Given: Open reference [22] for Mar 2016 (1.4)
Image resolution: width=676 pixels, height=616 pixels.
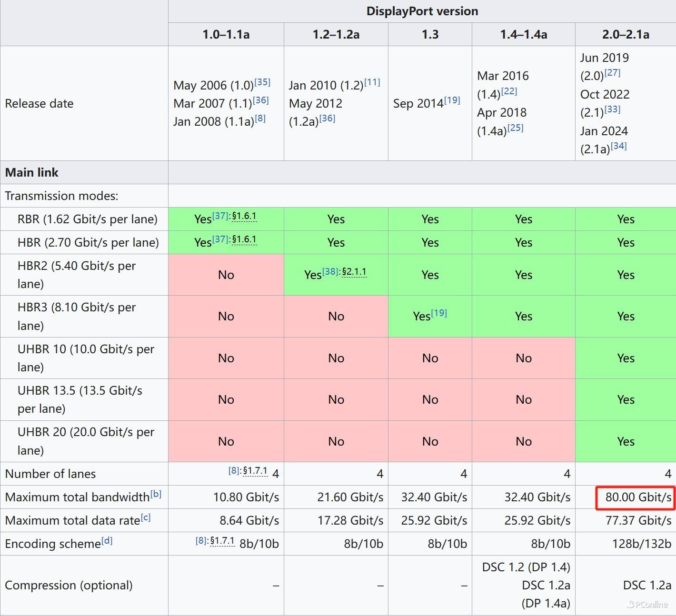Looking at the screenshot, I should coord(509,91).
